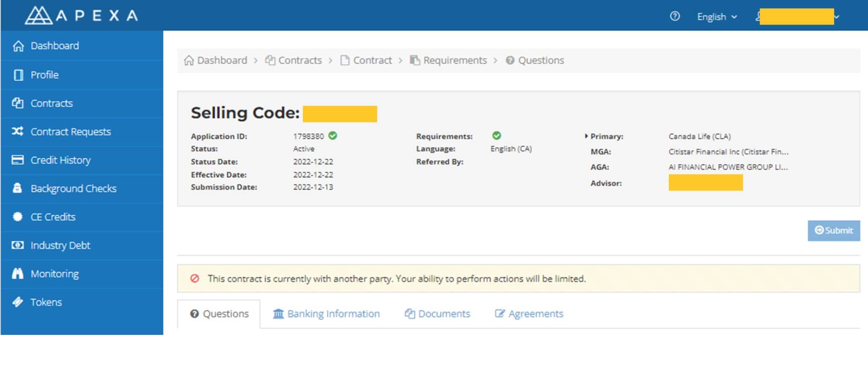
Task: Click the Credit History card icon
Action: 18,160
